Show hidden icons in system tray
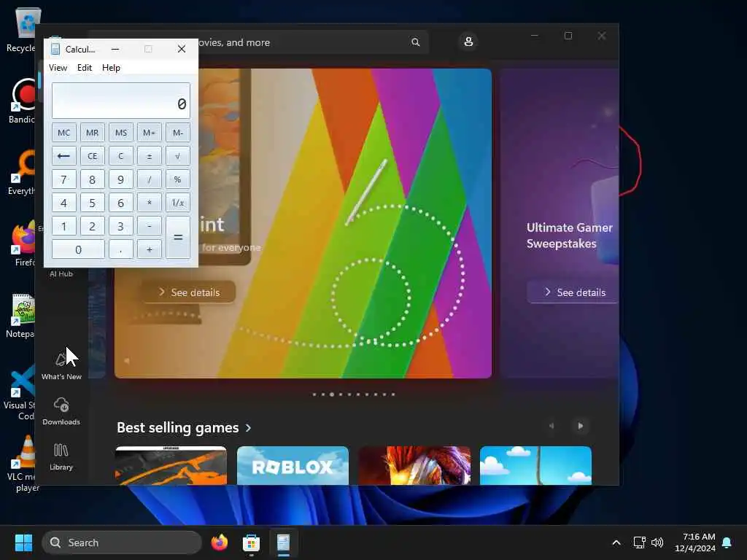747x560 pixels. pyautogui.click(x=616, y=542)
